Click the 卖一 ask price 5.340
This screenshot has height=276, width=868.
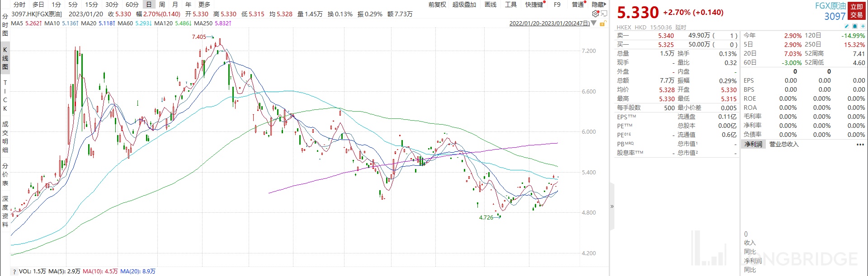[666, 36]
